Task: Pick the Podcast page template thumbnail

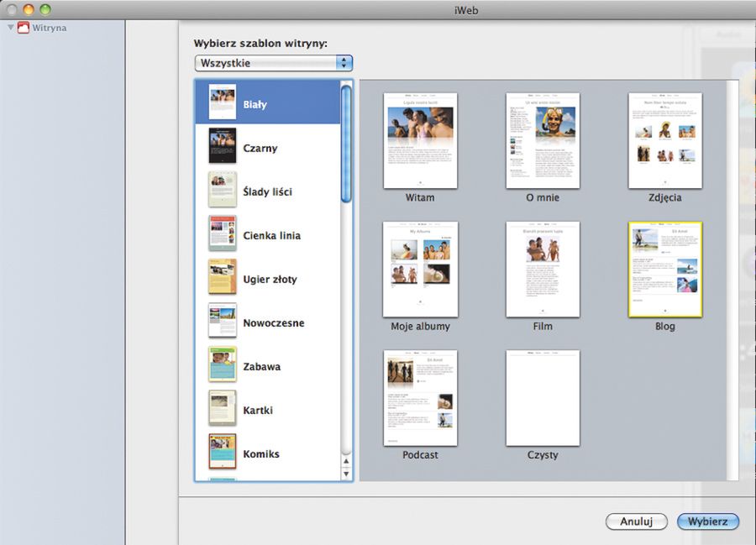Action: pyautogui.click(x=420, y=398)
